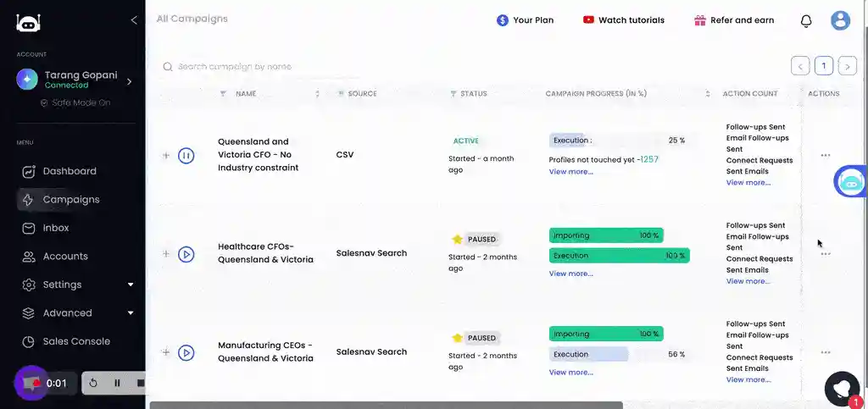Filter by STATUS column icon

coord(453,94)
